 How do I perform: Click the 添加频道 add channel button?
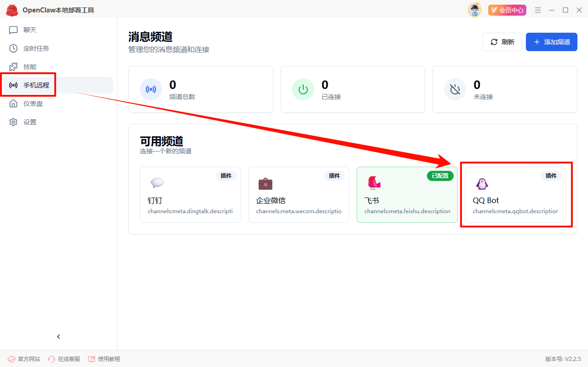tap(551, 42)
